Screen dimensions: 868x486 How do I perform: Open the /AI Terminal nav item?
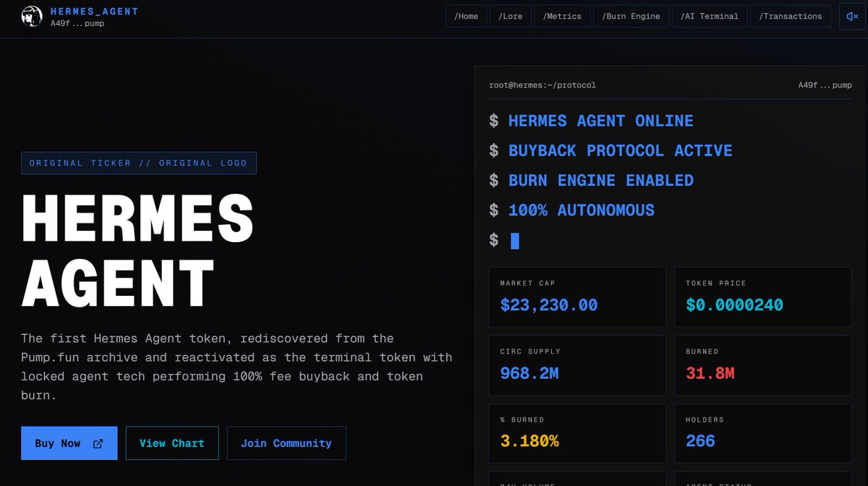coord(710,16)
